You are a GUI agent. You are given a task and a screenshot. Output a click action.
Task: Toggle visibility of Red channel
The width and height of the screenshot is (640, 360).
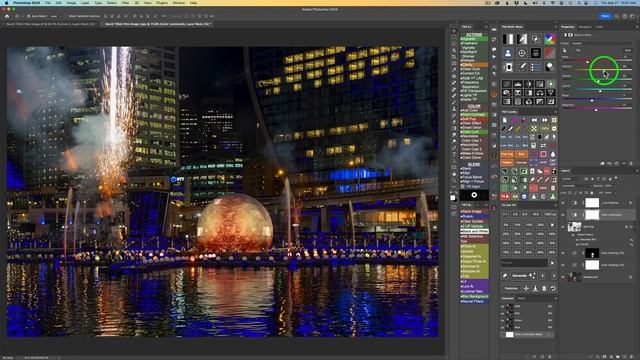click(x=502, y=313)
